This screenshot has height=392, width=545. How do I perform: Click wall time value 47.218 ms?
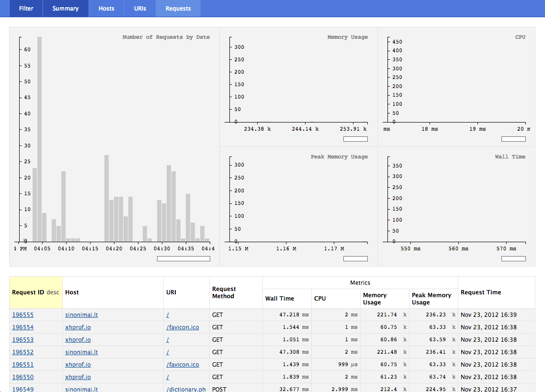coord(294,314)
